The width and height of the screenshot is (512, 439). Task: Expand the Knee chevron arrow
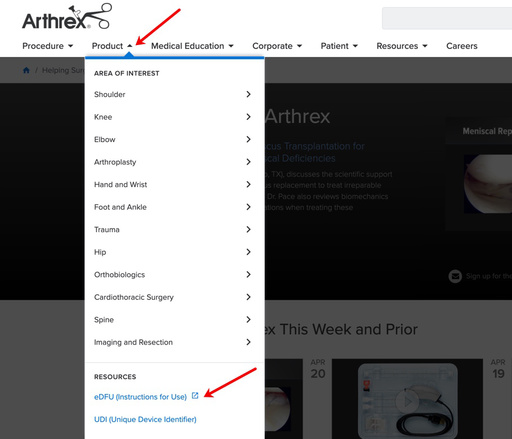pos(248,117)
